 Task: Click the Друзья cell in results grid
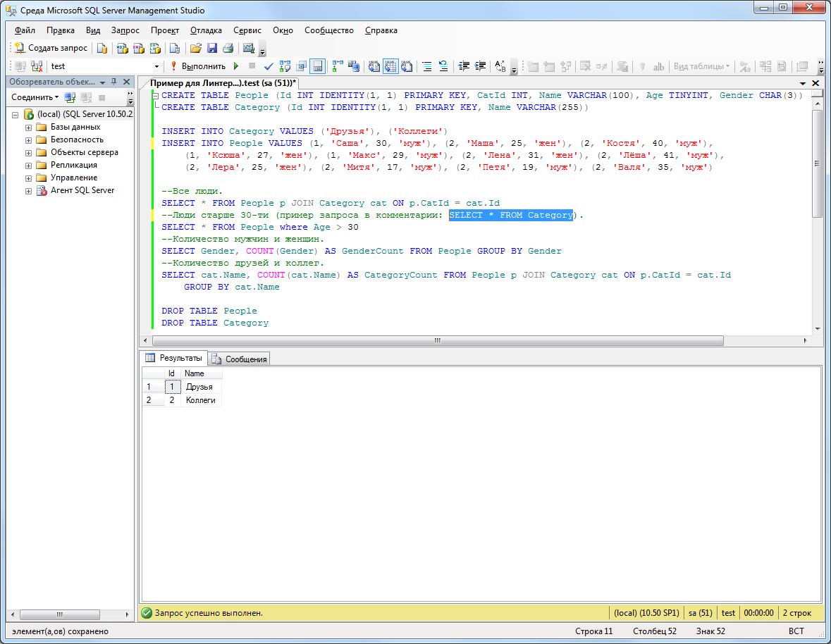coord(200,387)
